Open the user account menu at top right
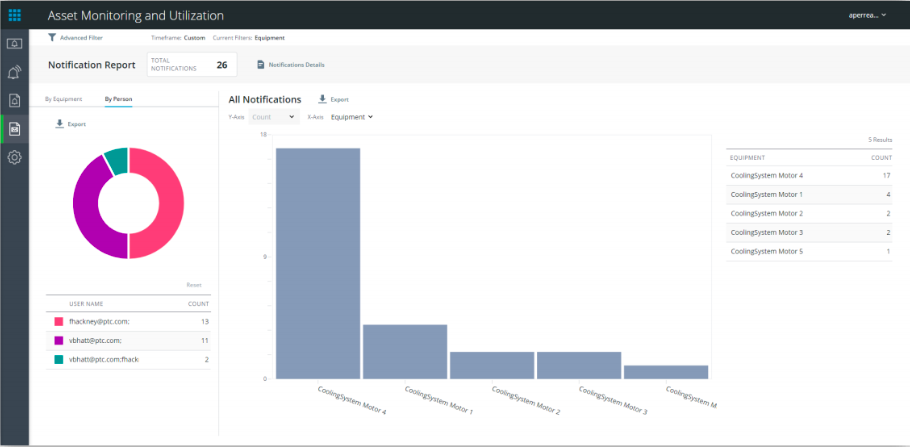 [868, 15]
